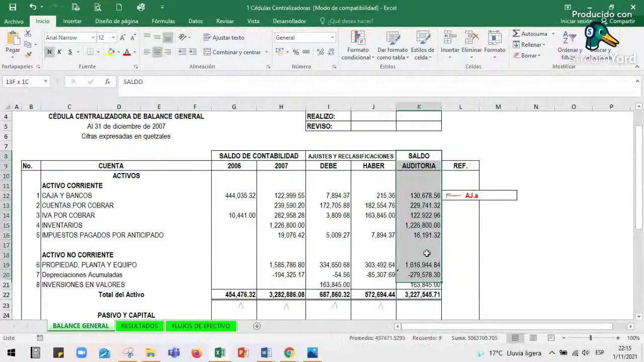
Task: Open PowerPoint from the taskbar
Action: tap(243, 353)
